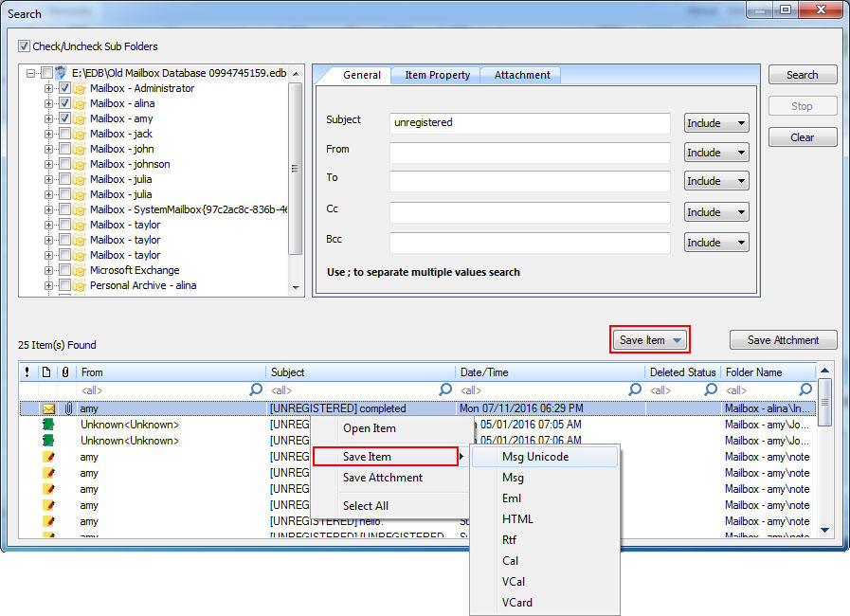Click the importance (!) column header icon
This screenshot has height=616, width=850.
click(27, 372)
